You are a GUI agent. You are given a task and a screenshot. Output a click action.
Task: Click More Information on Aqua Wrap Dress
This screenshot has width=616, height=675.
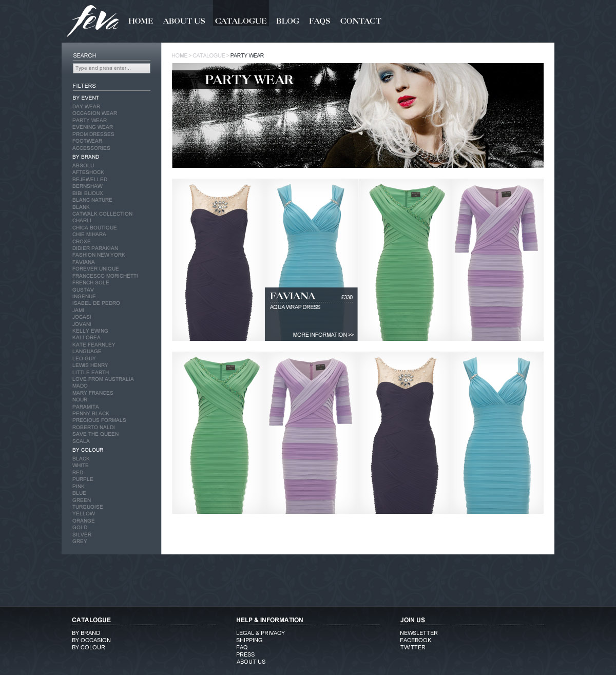point(323,335)
